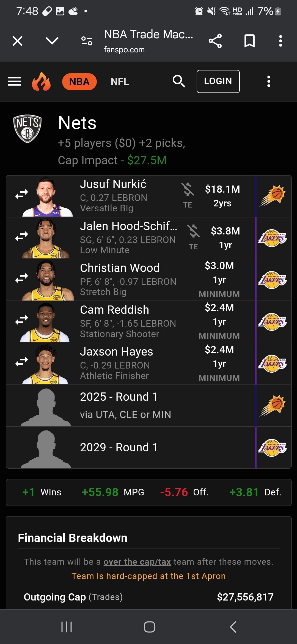
Task: Open the browser three-dot options menu
Action: click(280, 41)
